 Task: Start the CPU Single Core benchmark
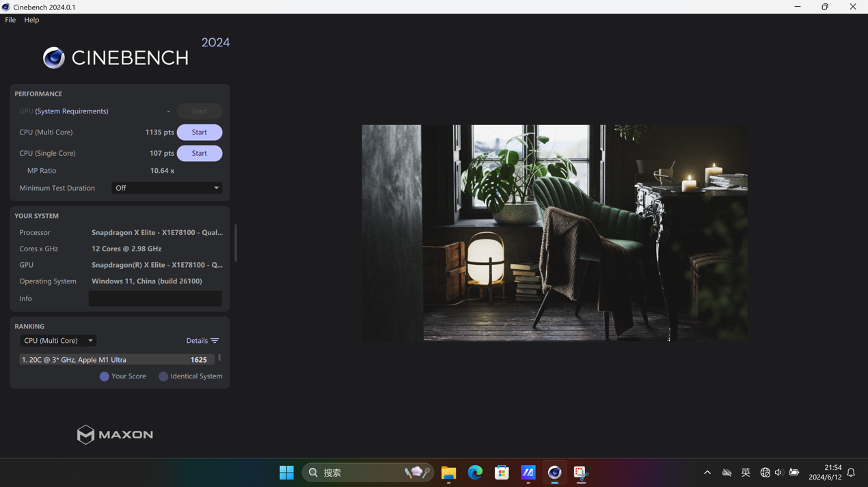coord(199,153)
